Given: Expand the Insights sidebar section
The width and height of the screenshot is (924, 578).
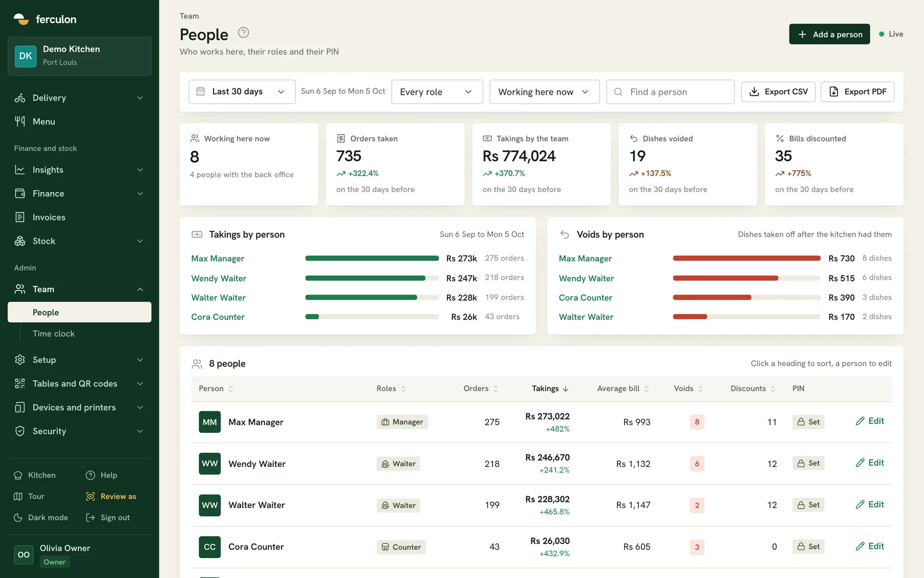Looking at the screenshot, I should tap(79, 170).
